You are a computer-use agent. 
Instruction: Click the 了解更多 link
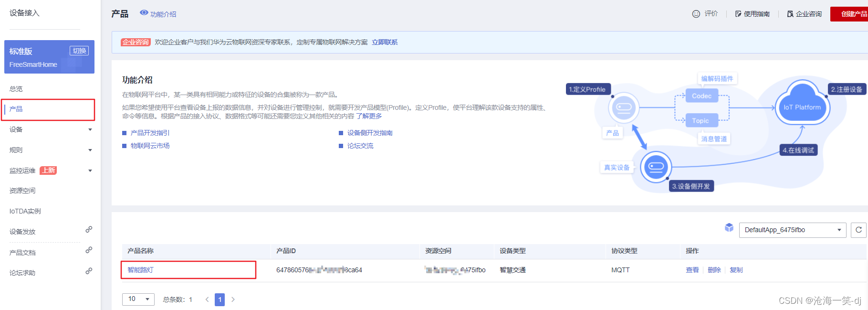pos(369,116)
